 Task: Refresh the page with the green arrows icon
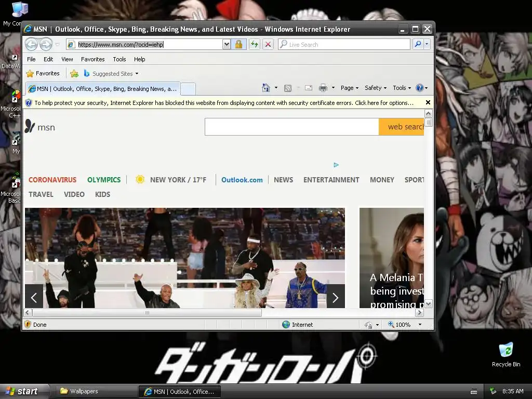pyautogui.click(x=255, y=45)
